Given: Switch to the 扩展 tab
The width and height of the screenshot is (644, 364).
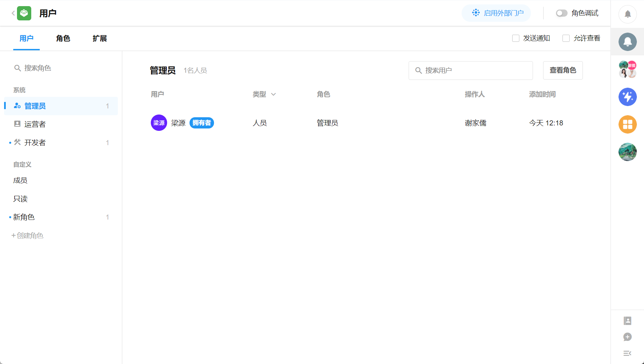Looking at the screenshot, I should point(100,38).
